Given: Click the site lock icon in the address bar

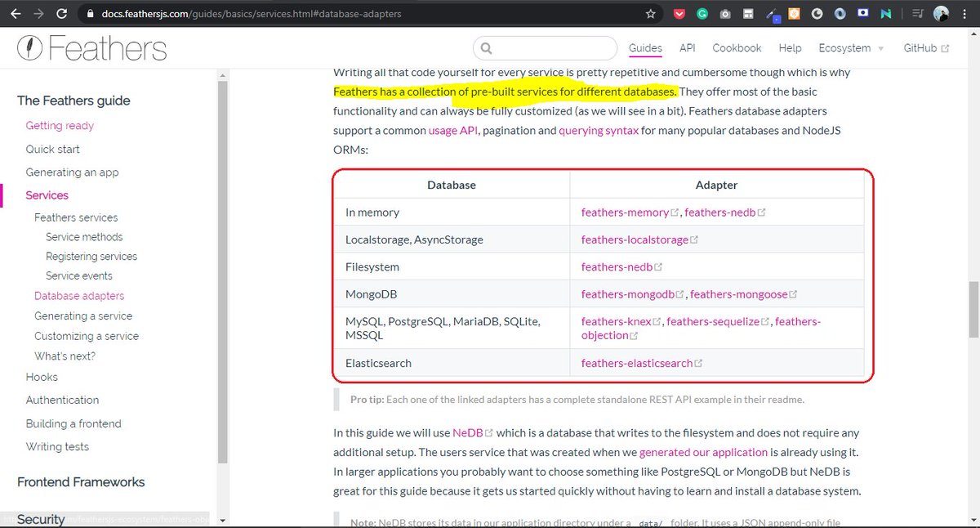Looking at the screenshot, I should click(89, 14).
